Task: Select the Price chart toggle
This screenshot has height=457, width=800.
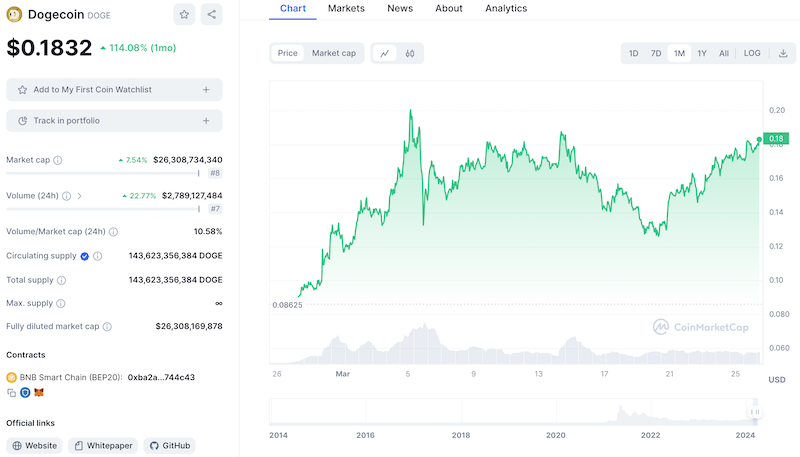Action: (x=287, y=53)
